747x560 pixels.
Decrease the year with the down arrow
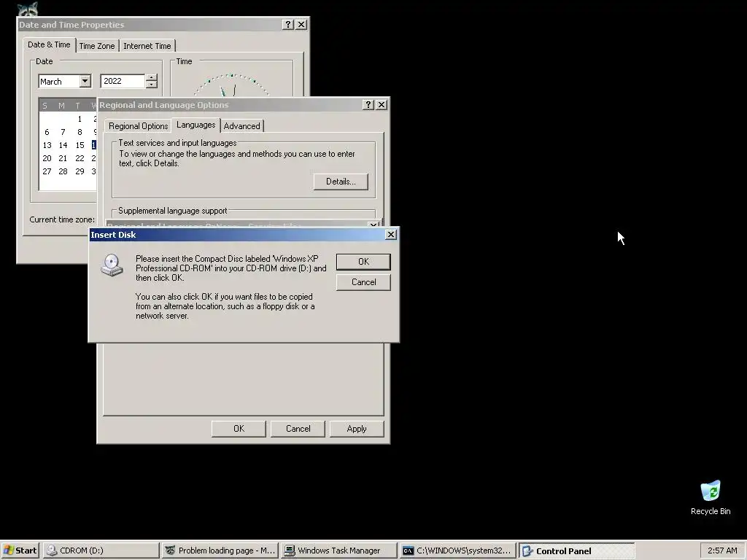tap(152, 85)
